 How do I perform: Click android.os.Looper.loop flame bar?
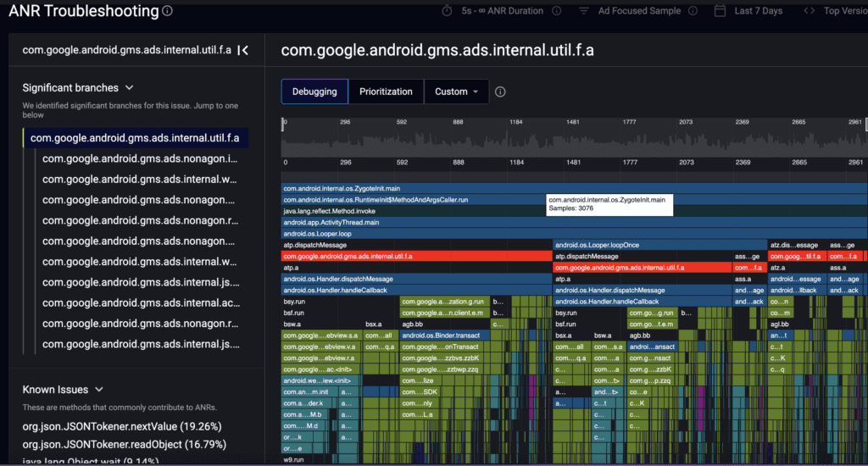click(x=574, y=234)
